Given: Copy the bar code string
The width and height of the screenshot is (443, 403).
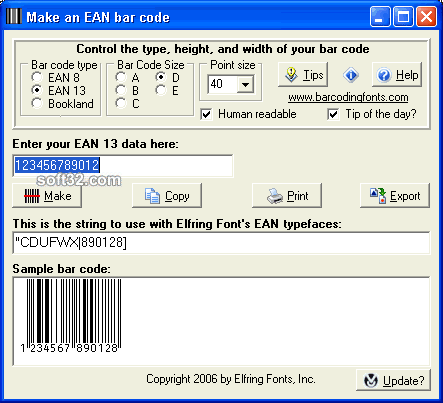Looking at the screenshot, I should (x=167, y=196).
